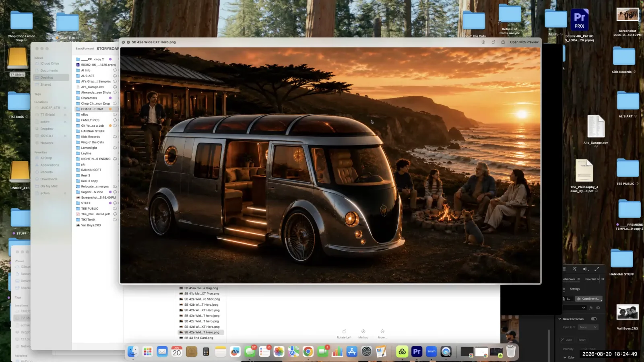Launch Google Chrome from the Dock
The width and height of the screenshot is (644, 362).
point(308,352)
